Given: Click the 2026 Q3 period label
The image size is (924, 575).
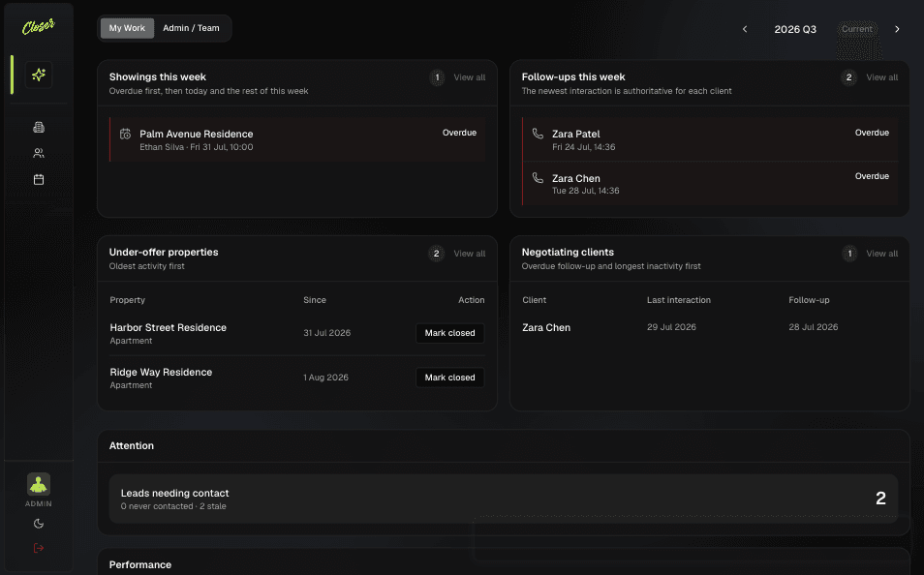Looking at the screenshot, I should [x=795, y=29].
